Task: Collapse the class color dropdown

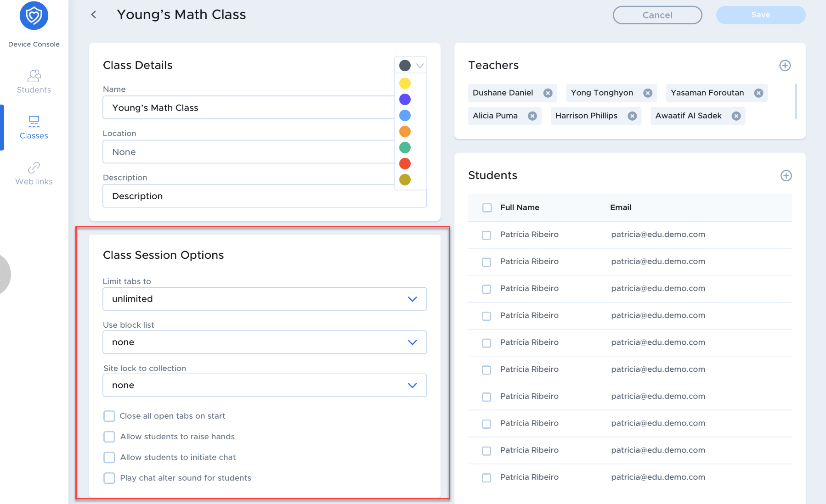Action: click(x=411, y=65)
